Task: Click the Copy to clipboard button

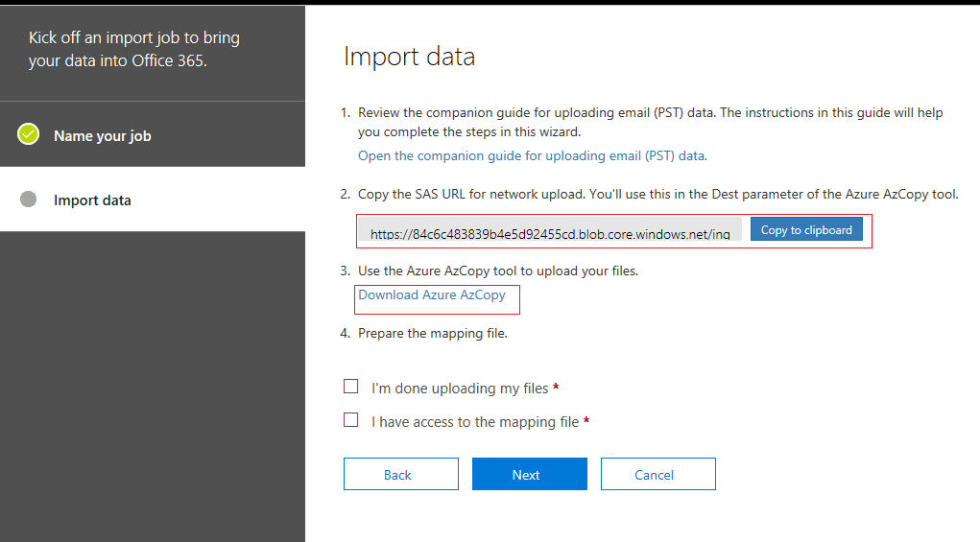Action: pyautogui.click(x=806, y=229)
